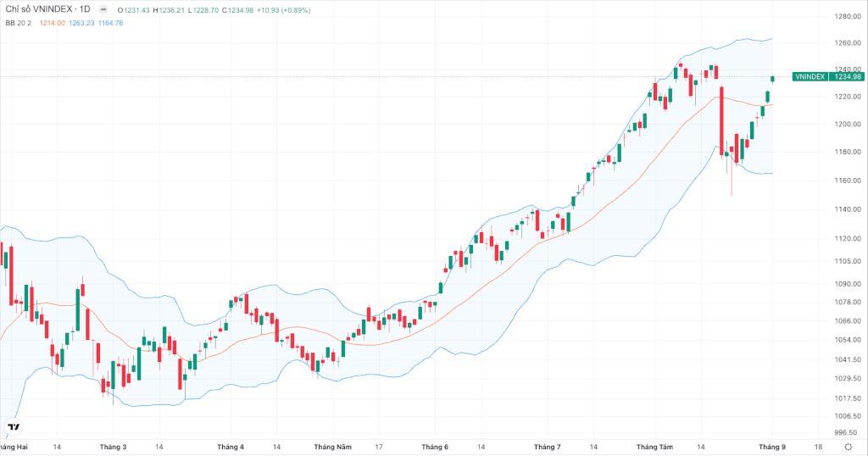Click the Tháng Tám time axis label
Viewport: 868px width, 456px height.
click(654, 448)
